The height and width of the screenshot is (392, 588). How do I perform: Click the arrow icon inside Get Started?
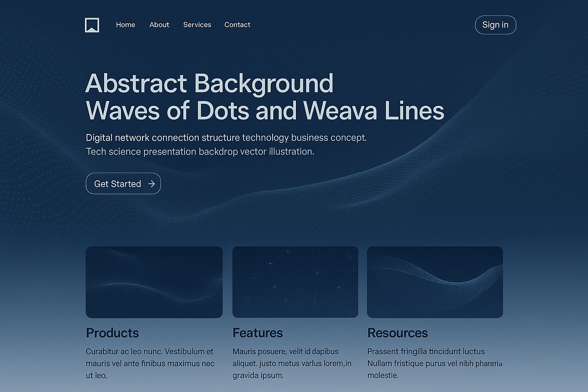152,184
